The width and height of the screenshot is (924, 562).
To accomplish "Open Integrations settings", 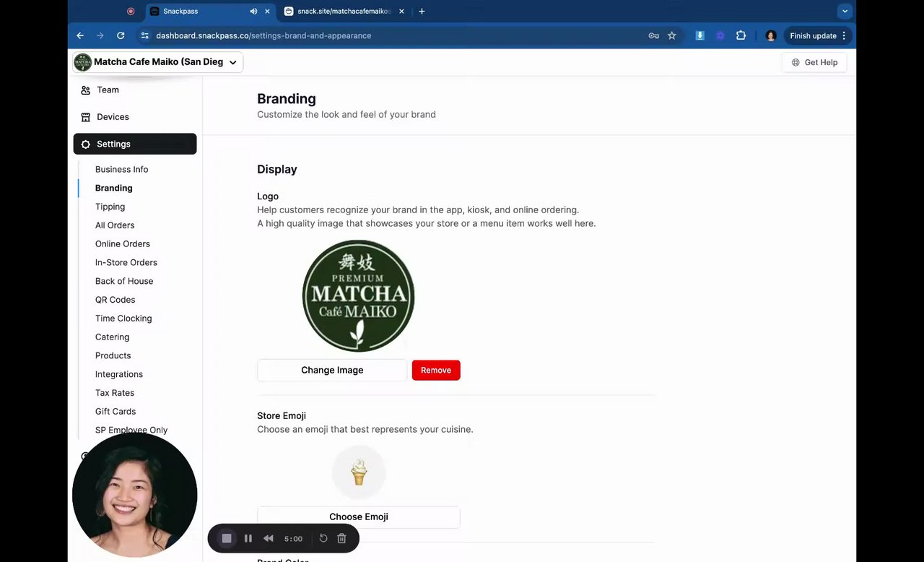I will tap(119, 374).
